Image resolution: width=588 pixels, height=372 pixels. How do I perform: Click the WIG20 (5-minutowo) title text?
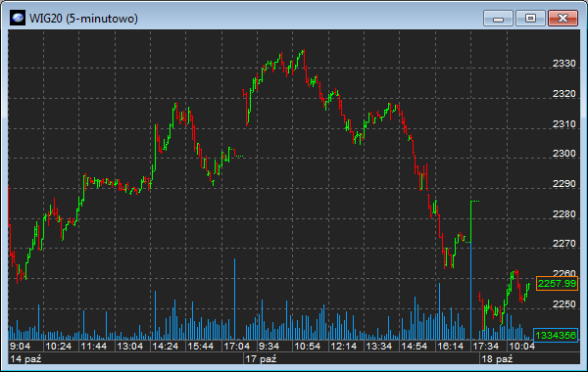click(83, 19)
